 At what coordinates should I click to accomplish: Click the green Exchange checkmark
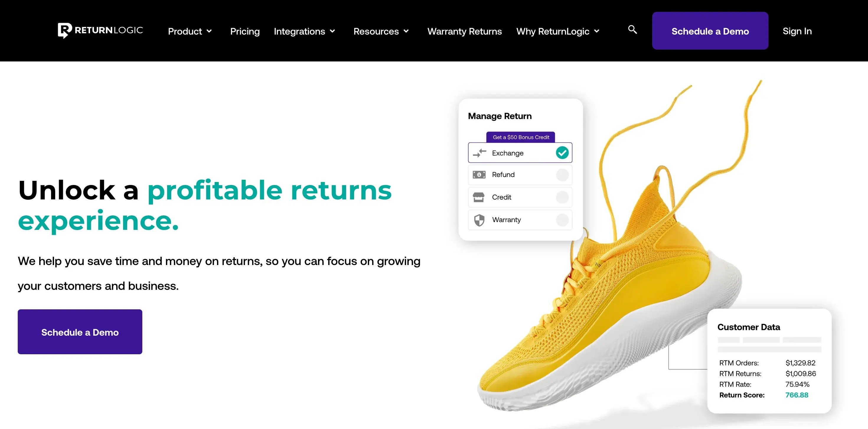tap(562, 153)
